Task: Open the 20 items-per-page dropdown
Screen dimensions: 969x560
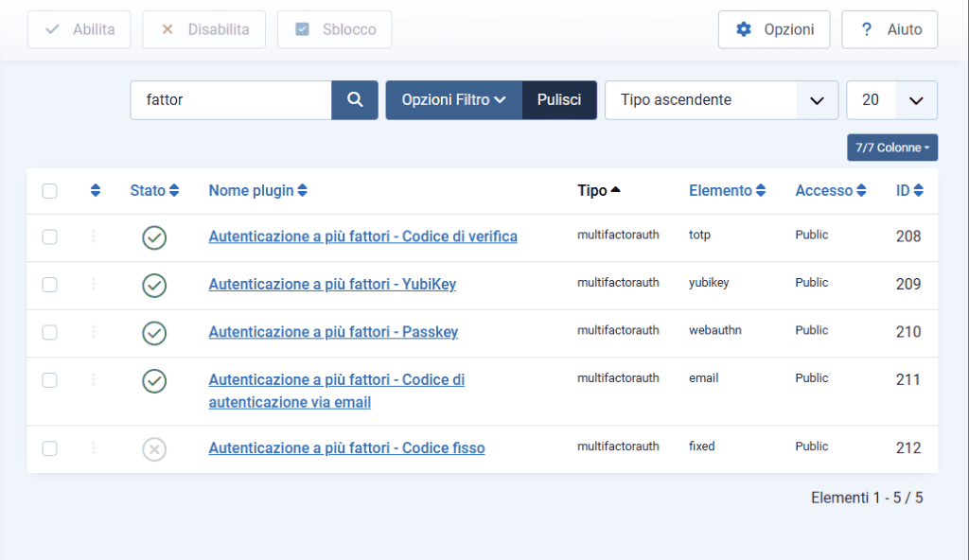Action: (891, 100)
